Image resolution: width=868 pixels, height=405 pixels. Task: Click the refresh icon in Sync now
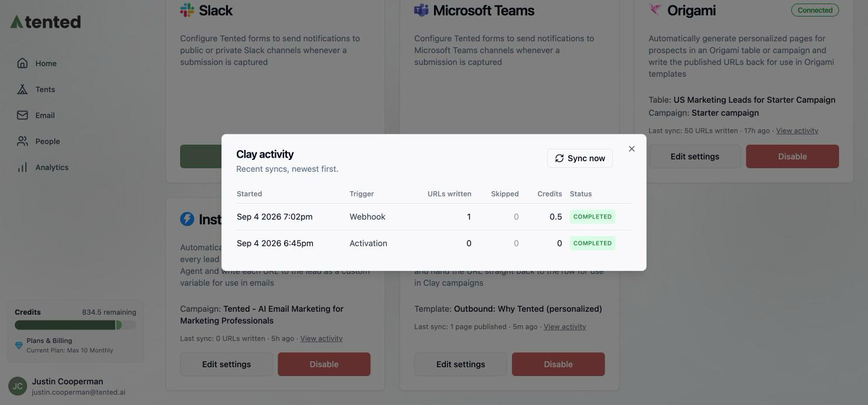coord(559,158)
